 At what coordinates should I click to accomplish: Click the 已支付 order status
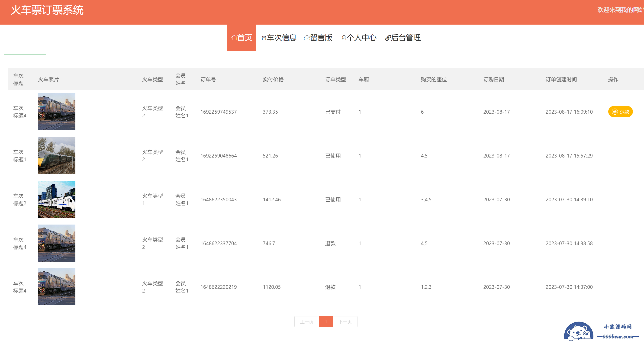click(x=333, y=112)
